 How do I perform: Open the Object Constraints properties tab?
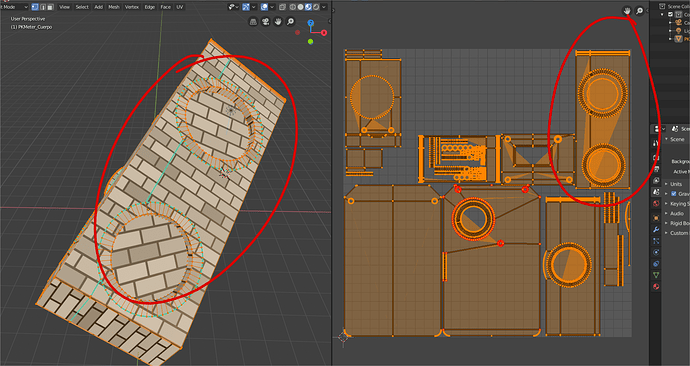656,264
